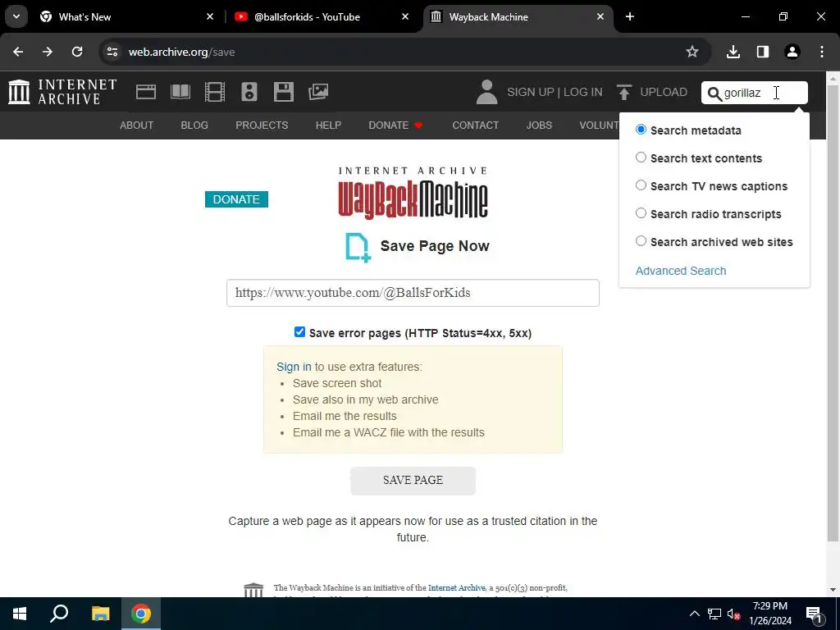View site information icon in address bar
The width and height of the screenshot is (840, 630).
(112, 52)
